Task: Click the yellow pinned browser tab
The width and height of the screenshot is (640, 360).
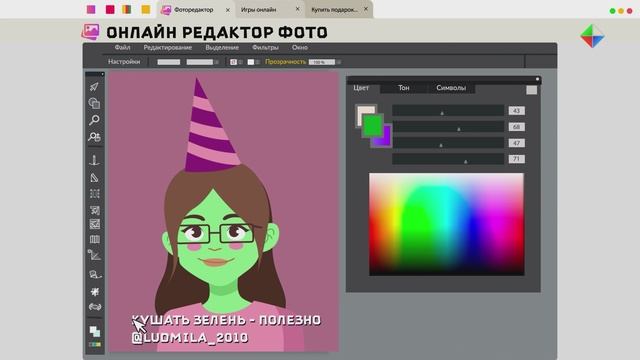Action: tap(146, 9)
